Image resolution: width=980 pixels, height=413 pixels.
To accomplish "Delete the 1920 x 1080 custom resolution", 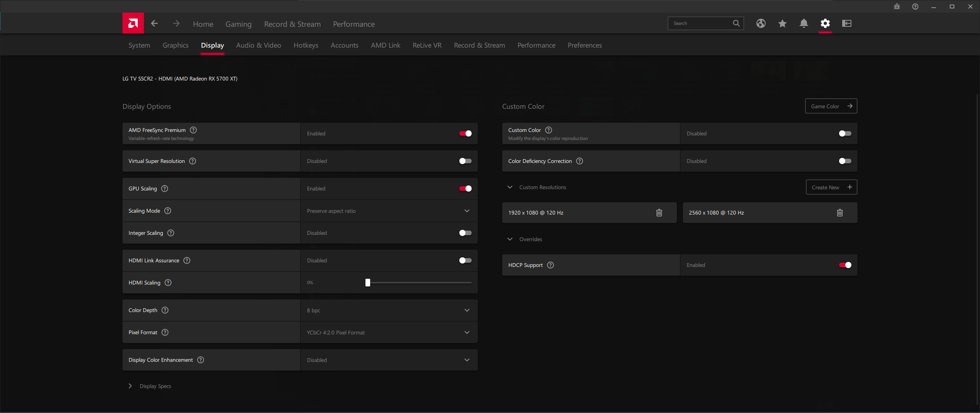I will click(x=659, y=213).
